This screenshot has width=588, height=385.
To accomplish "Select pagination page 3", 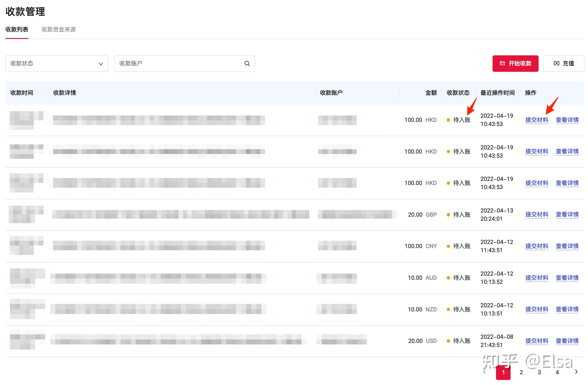I will coord(539,372).
